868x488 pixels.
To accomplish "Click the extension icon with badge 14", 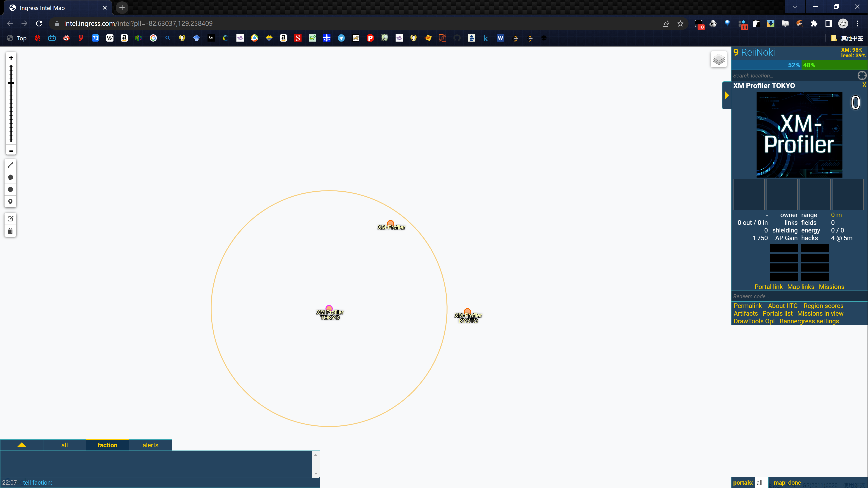I will tap(743, 24).
